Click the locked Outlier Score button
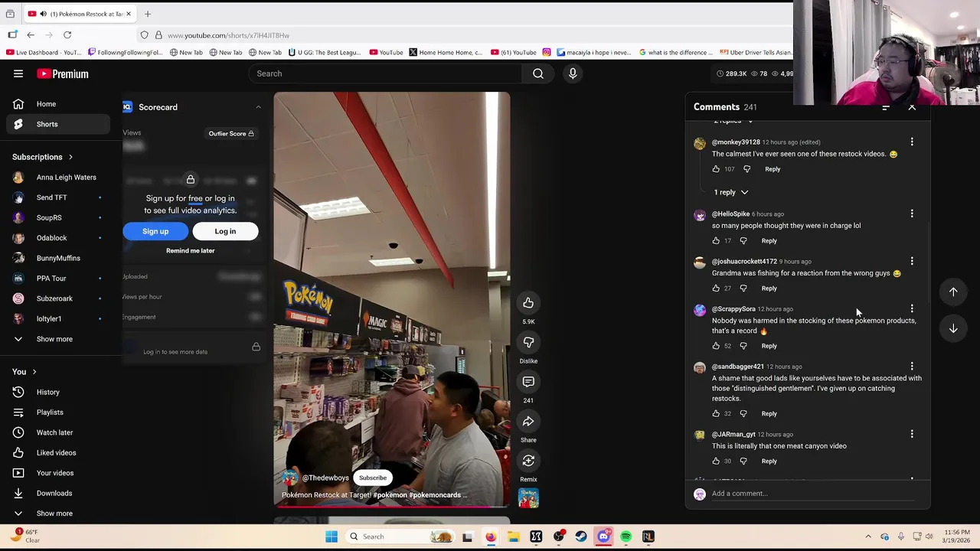The image size is (980, 551). (x=231, y=133)
